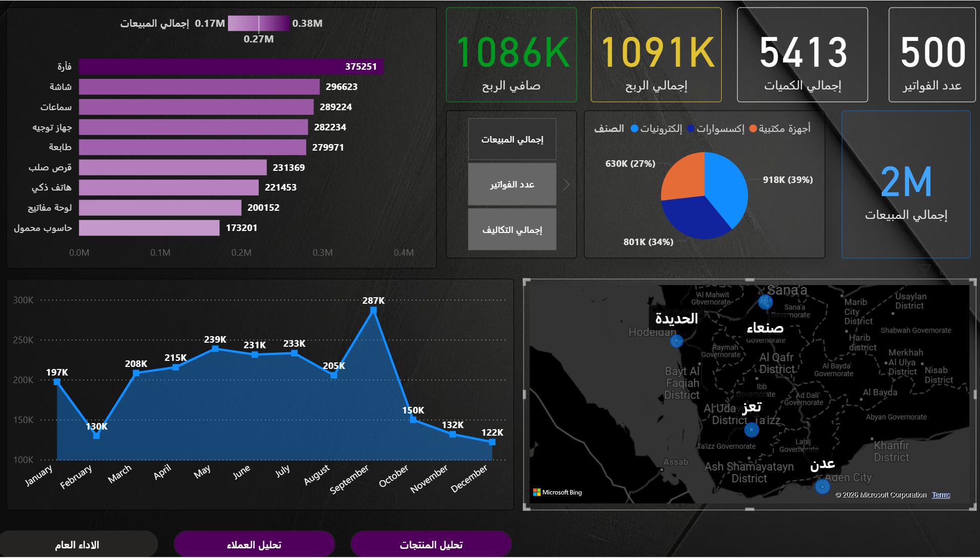The image size is (980, 558).
Task: Click the سماعات bar in the sales chart
Action: tap(196, 107)
